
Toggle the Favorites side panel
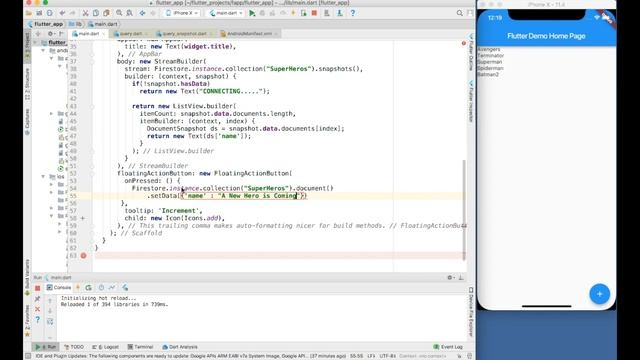tap(27, 320)
